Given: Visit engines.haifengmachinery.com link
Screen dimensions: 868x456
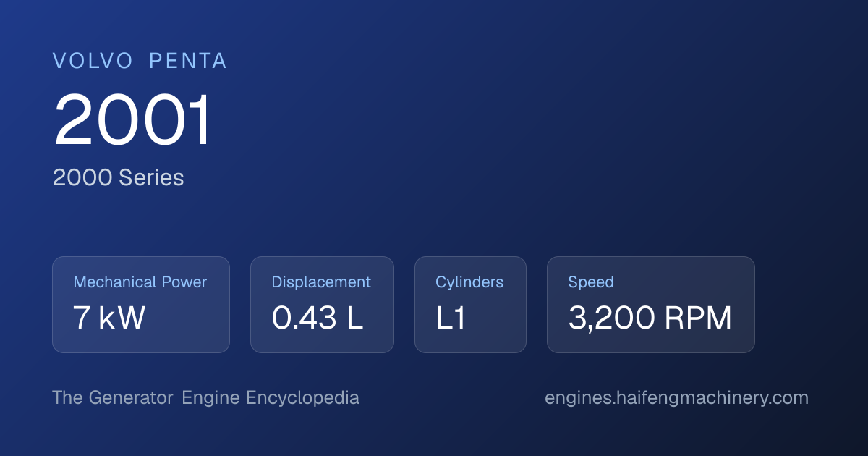Looking at the screenshot, I should point(676,398).
